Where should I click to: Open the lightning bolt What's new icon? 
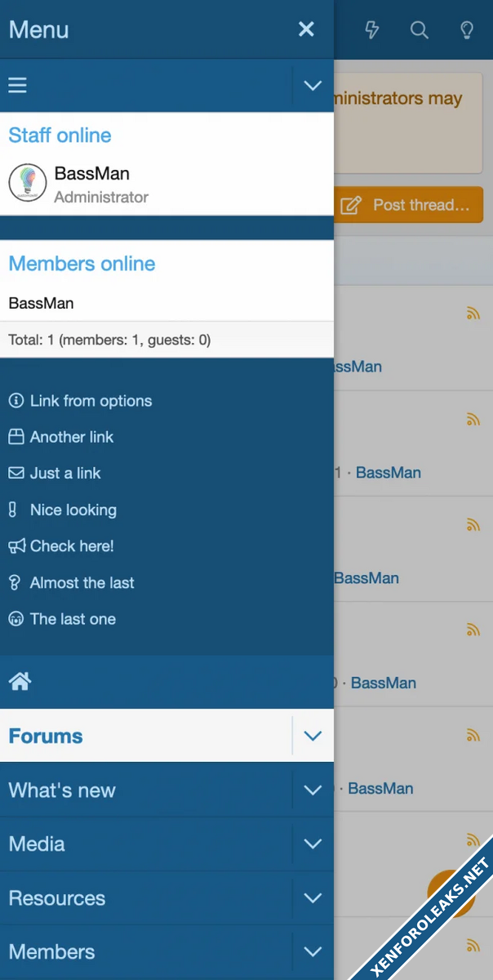pyautogui.click(x=372, y=30)
